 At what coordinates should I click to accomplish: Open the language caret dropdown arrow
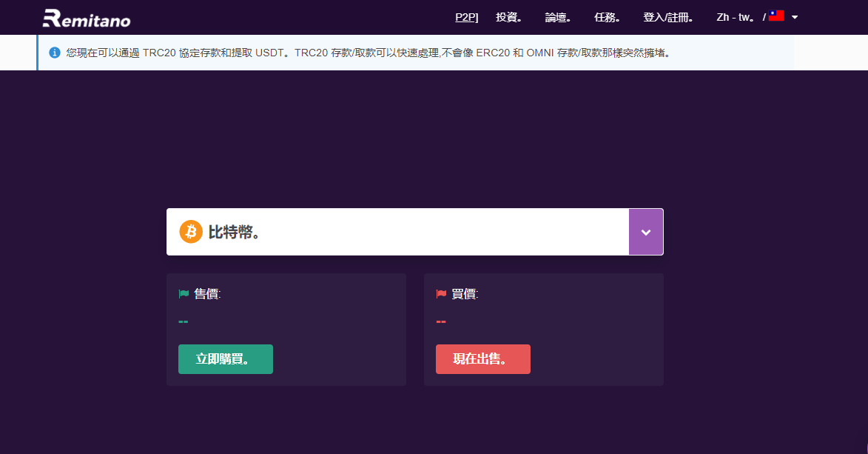795,17
